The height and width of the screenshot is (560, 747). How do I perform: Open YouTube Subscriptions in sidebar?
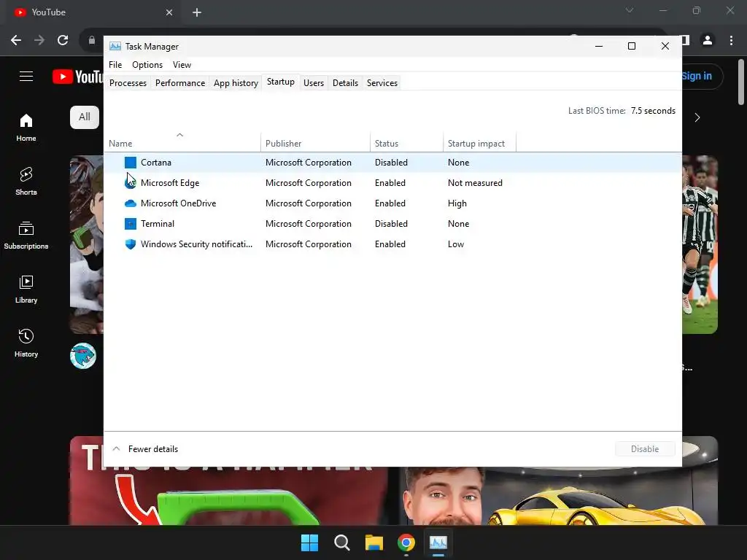[x=26, y=236]
